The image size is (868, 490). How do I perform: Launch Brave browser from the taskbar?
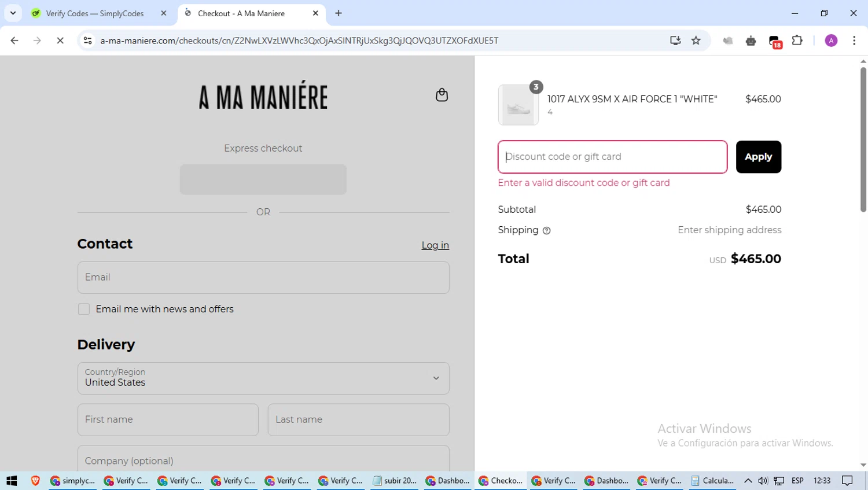[35, 481]
